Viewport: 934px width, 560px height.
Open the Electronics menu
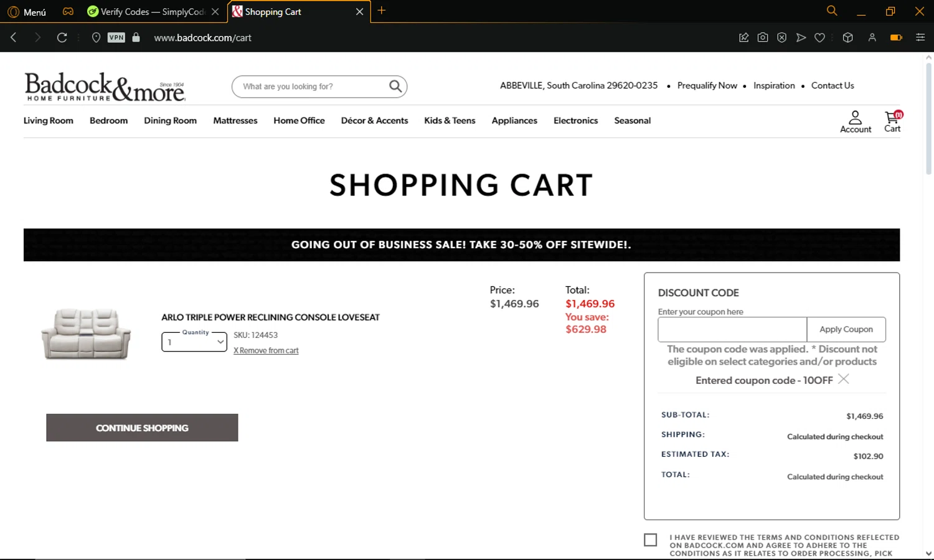[575, 121]
